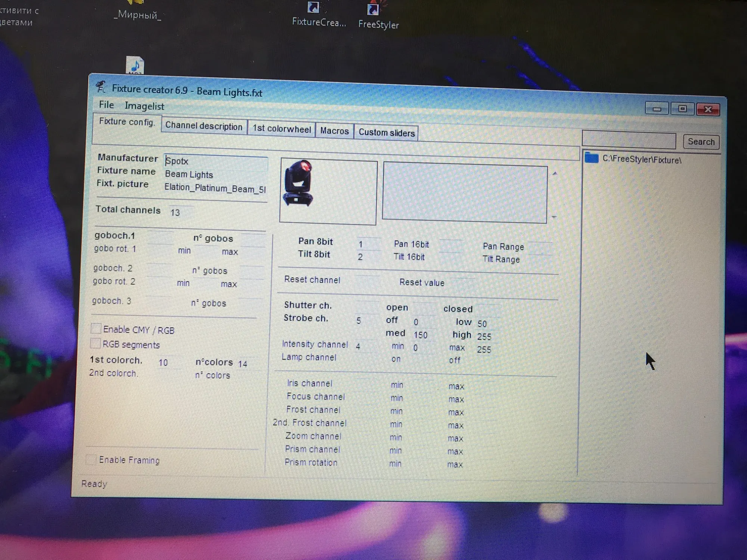Screen dimensions: 747x560
Task: Go to the Custom sliders tab
Action: (x=387, y=133)
